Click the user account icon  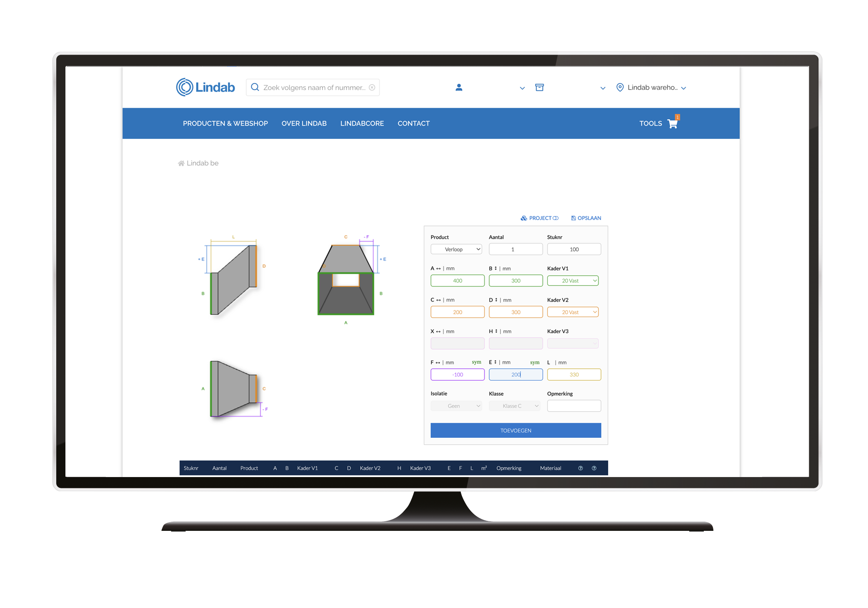point(459,88)
